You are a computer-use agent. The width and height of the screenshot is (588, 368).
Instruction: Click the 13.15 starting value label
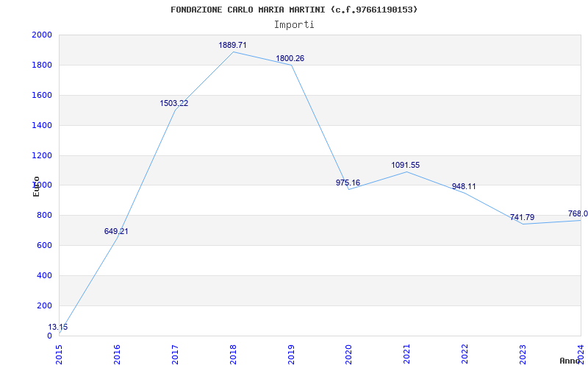(58, 327)
